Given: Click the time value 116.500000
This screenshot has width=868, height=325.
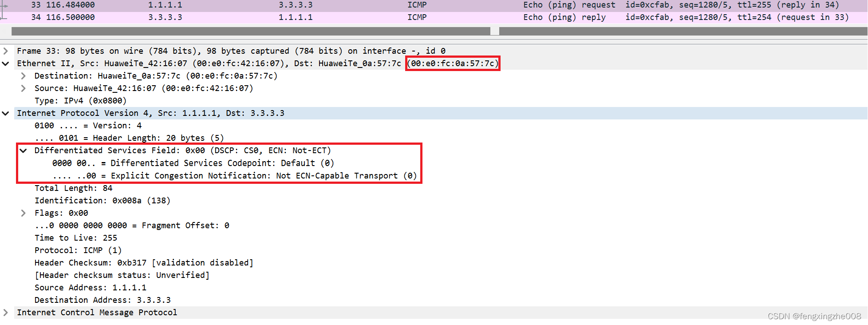Looking at the screenshot, I should (71, 17).
